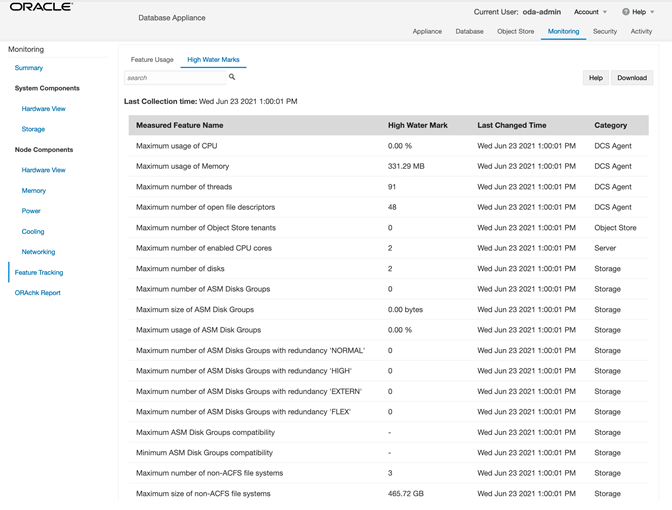Click the Help button beside Download
Viewport: 672px width, 510px height.
click(596, 78)
